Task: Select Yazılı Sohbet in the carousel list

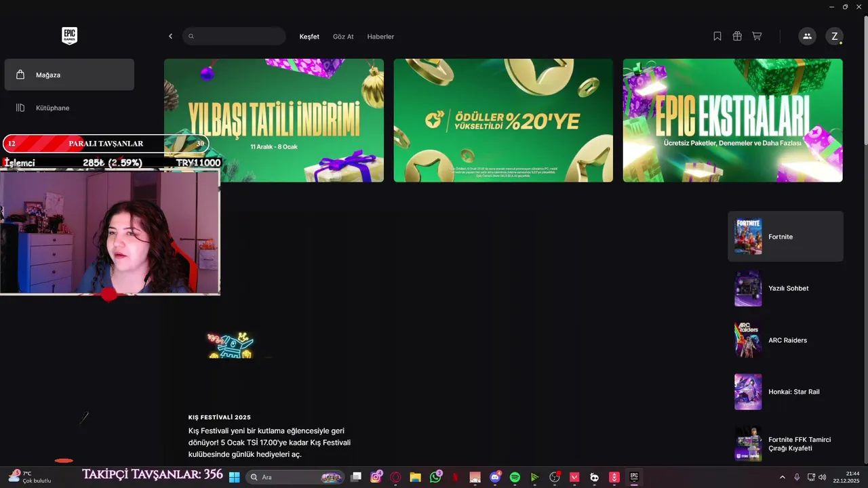Action: click(785, 288)
